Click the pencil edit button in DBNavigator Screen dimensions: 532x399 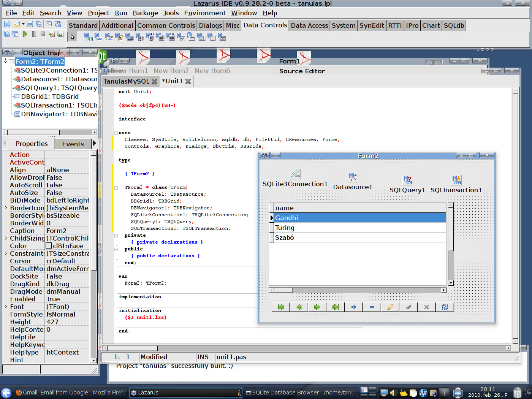click(x=390, y=307)
